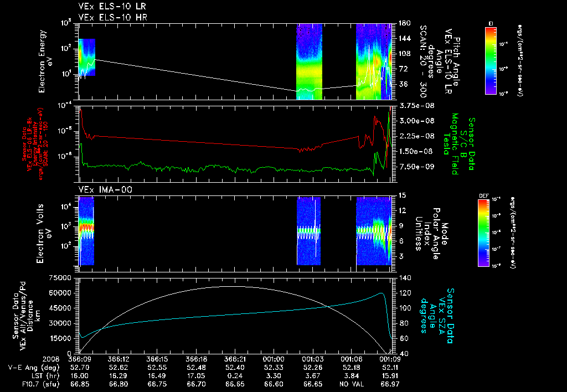Click the altitude tick label '75000'
Screen dimensions: 567x392
[x=60, y=278]
